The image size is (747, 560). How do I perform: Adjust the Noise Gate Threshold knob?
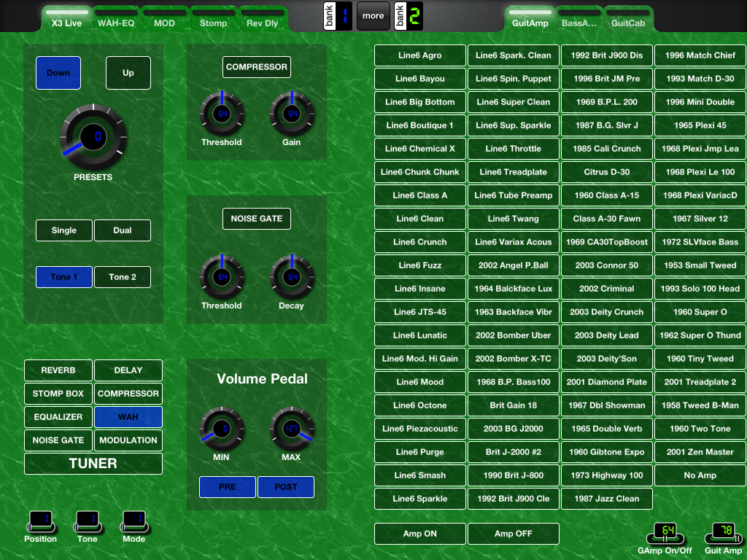222,277
